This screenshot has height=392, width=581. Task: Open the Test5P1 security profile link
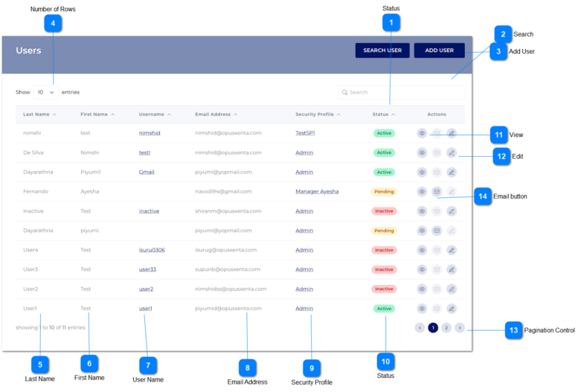[x=306, y=133]
